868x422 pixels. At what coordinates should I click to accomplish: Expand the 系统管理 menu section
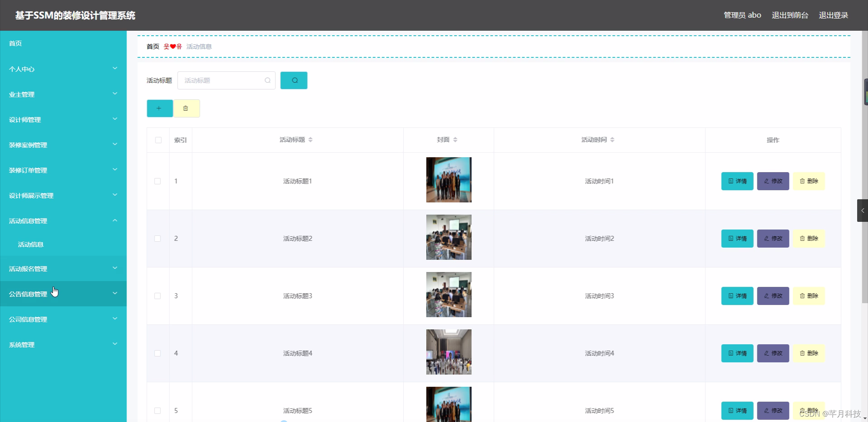coord(63,345)
